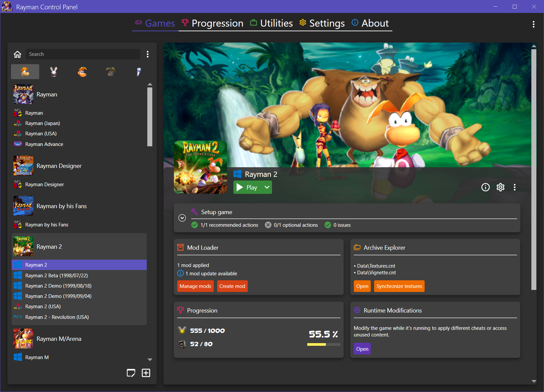Select the orange Rayman Origins category icon
This screenshot has width=544, height=392.
[82, 71]
